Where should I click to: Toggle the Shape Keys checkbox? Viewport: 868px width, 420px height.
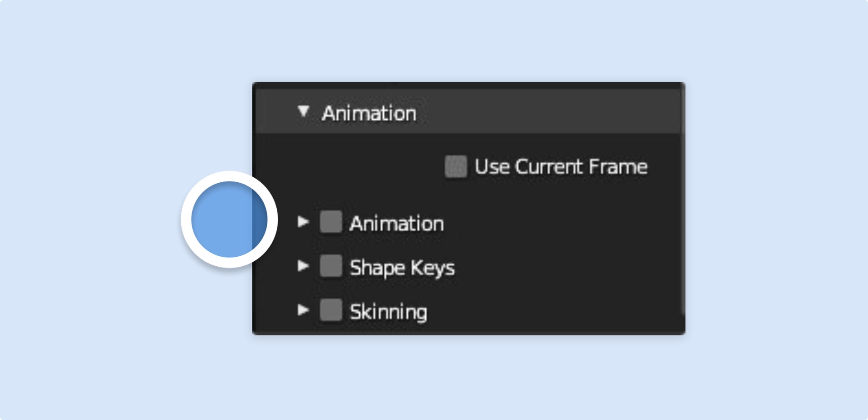(331, 266)
